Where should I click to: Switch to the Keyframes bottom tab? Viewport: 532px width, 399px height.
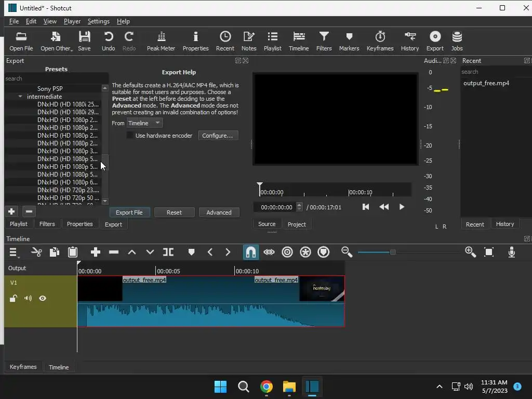point(23,367)
